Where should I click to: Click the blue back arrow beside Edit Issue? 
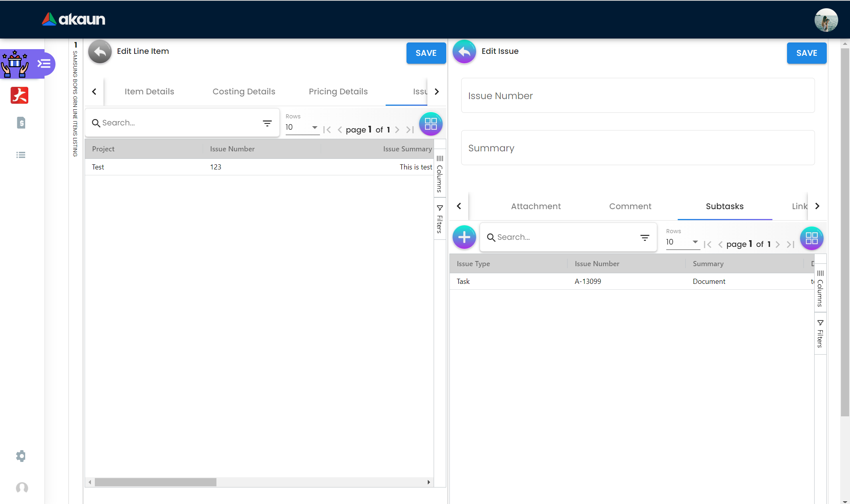point(464,52)
